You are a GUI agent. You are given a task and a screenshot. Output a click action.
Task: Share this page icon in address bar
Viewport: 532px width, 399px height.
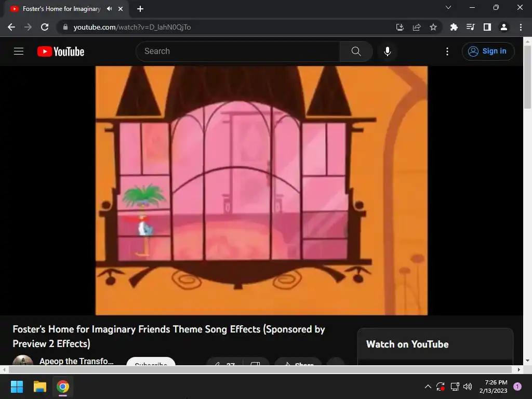tap(417, 27)
